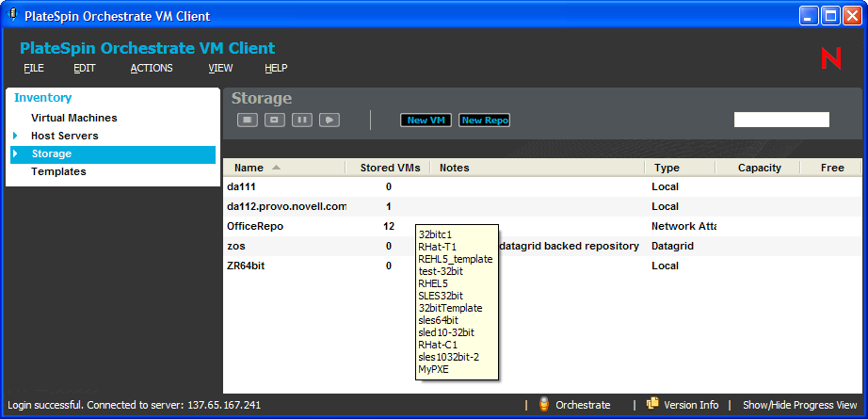Expand the Storage tree node arrow
The height and width of the screenshot is (419, 868).
point(15,153)
